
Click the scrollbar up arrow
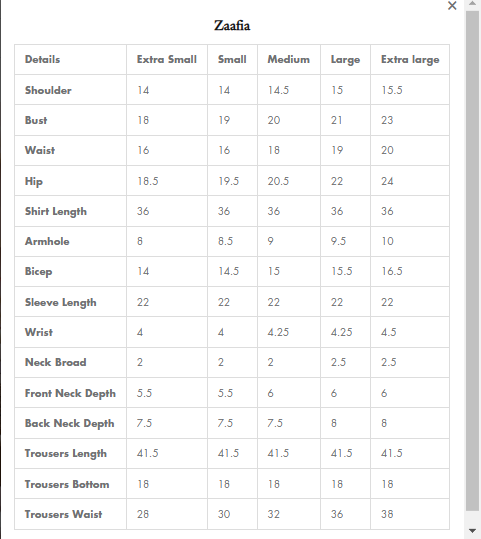(x=472, y=3)
